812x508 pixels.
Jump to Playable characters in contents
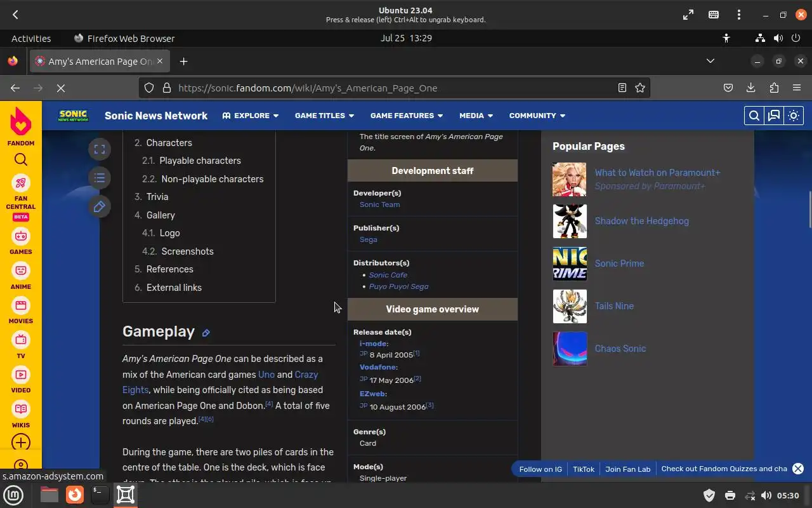pos(200,161)
